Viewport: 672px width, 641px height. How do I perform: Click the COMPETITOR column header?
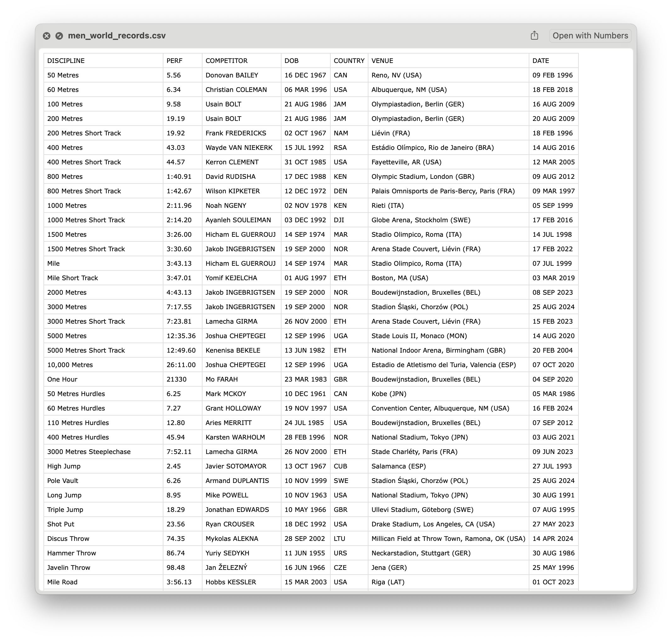click(x=241, y=61)
